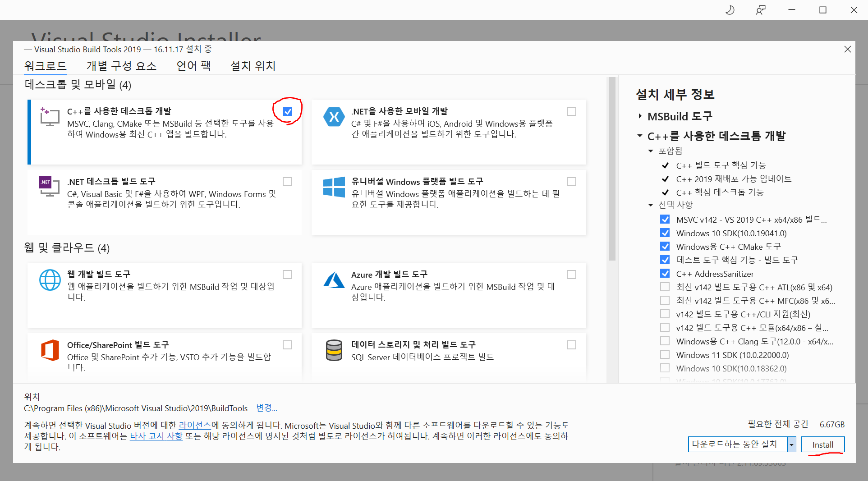Click the 설치 세부 정보 heading

pyautogui.click(x=675, y=94)
